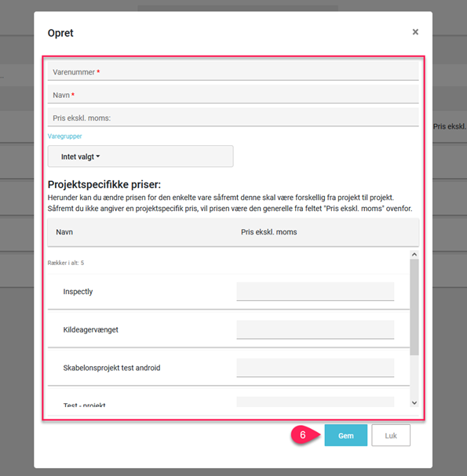Focus the required Navn text field
The height and width of the screenshot is (476, 467).
[x=233, y=94]
